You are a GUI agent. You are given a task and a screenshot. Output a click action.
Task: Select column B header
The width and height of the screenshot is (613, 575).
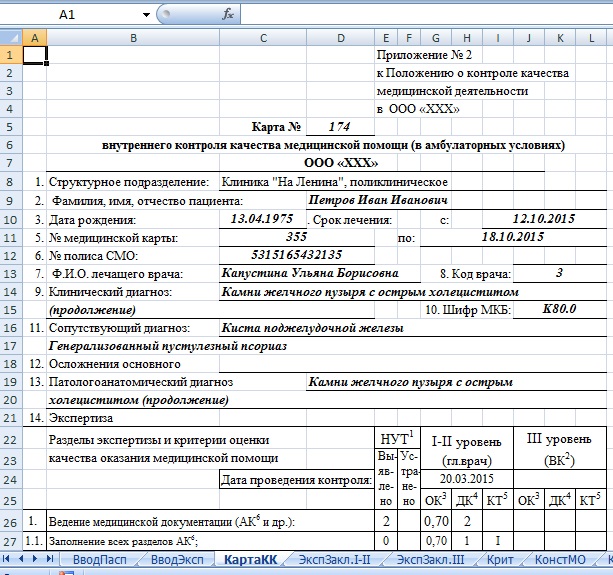click(133, 38)
